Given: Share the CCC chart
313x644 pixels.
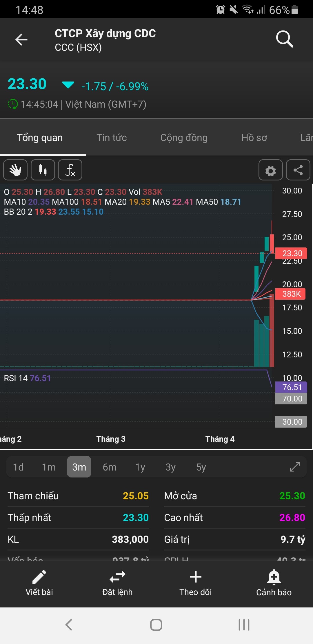Looking at the screenshot, I should (x=298, y=170).
